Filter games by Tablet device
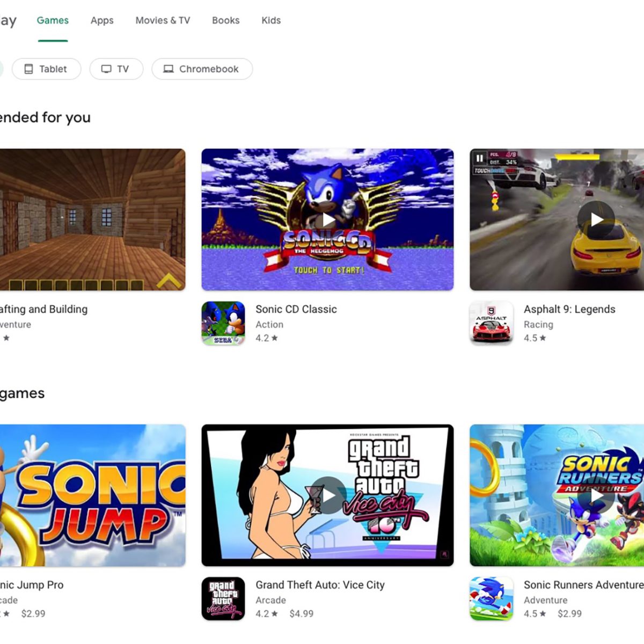 (x=46, y=69)
